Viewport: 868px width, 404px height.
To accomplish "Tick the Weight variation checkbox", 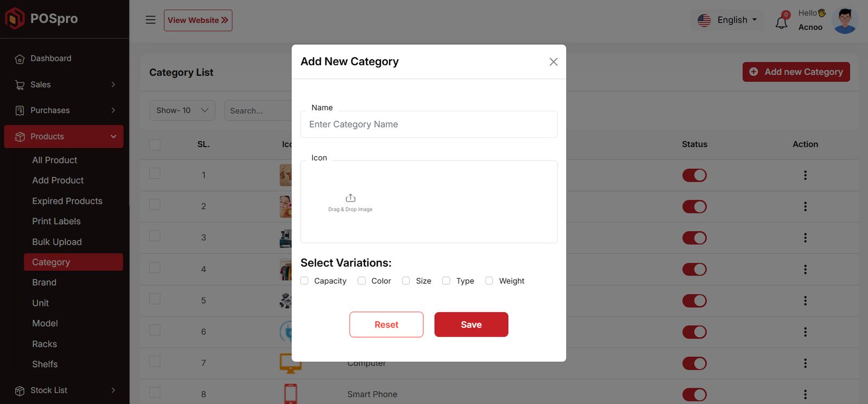I will click(x=489, y=281).
